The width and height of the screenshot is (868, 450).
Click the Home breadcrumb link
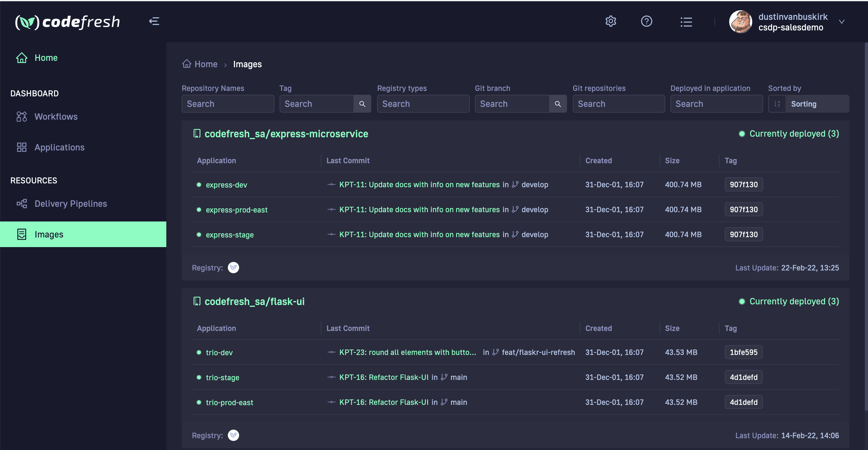[x=206, y=64]
